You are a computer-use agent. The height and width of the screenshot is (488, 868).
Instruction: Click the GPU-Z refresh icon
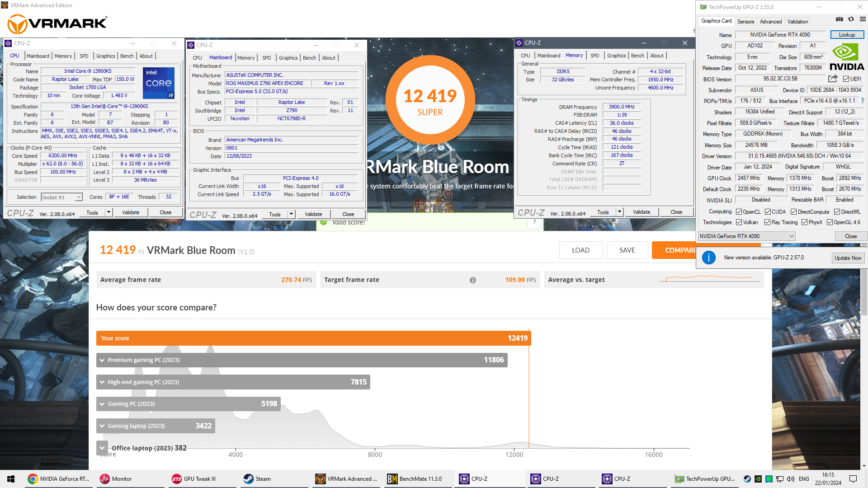(851, 19)
